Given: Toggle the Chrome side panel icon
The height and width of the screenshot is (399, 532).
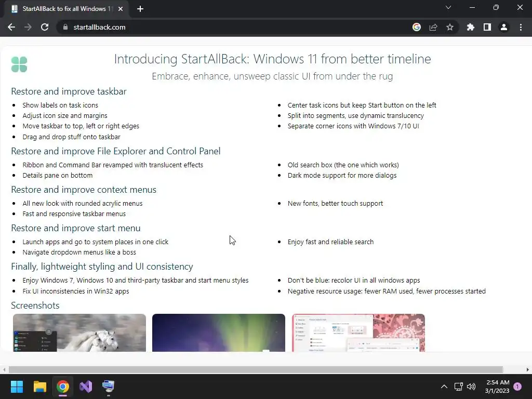Looking at the screenshot, I should pyautogui.click(x=487, y=27).
